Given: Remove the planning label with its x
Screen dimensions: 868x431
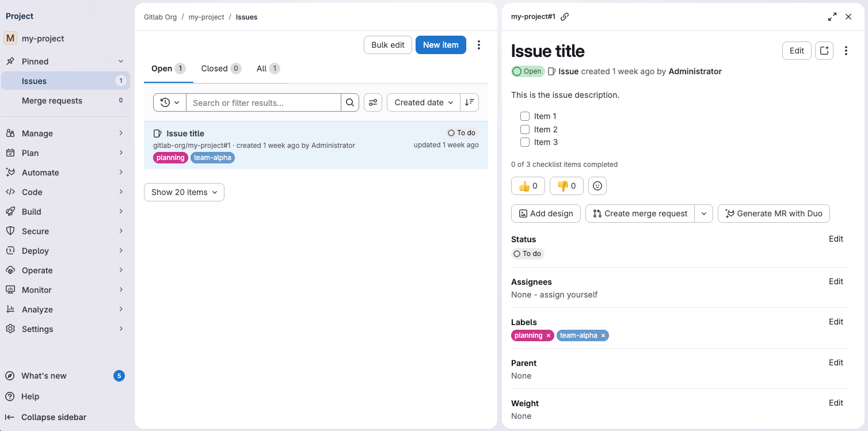Looking at the screenshot, I should [549, 335].
